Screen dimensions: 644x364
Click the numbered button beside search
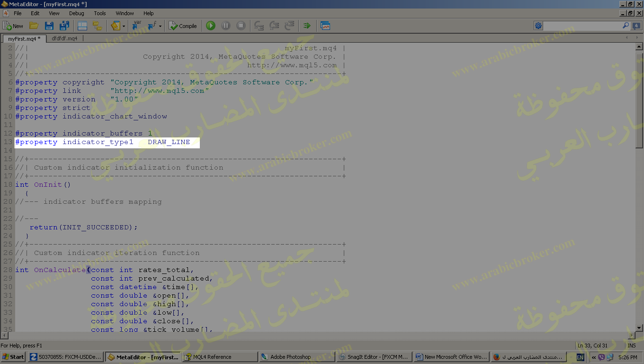tap(636, 26)
